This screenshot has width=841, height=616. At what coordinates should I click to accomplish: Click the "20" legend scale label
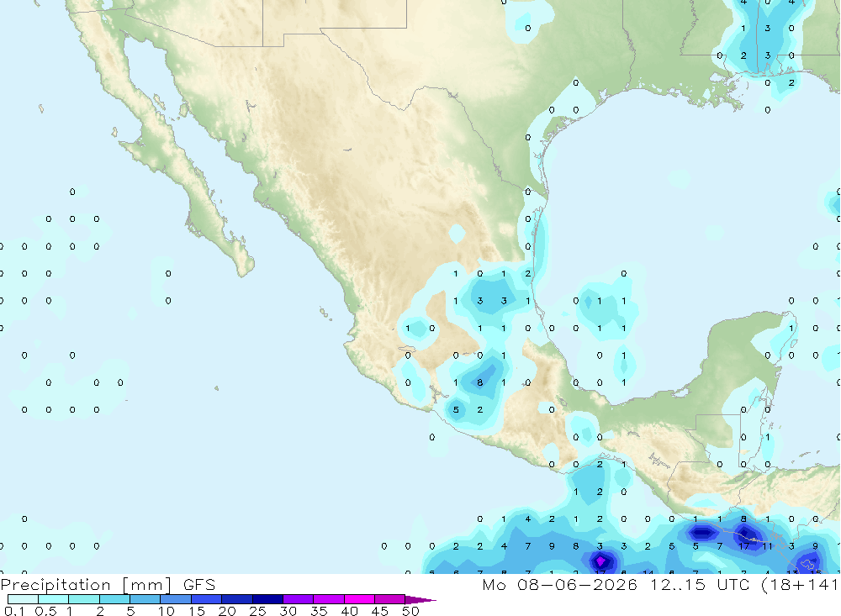[x=227, y=611]
